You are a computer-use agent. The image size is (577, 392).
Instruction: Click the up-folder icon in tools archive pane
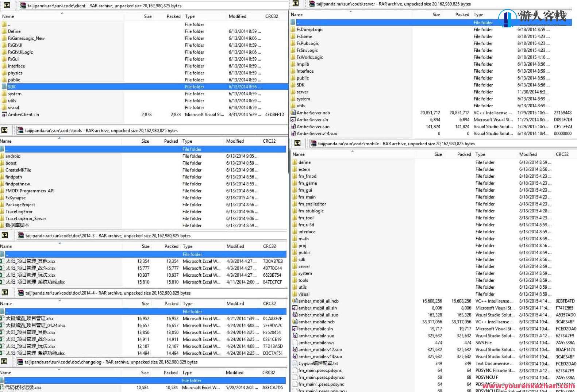pos(4,130)
